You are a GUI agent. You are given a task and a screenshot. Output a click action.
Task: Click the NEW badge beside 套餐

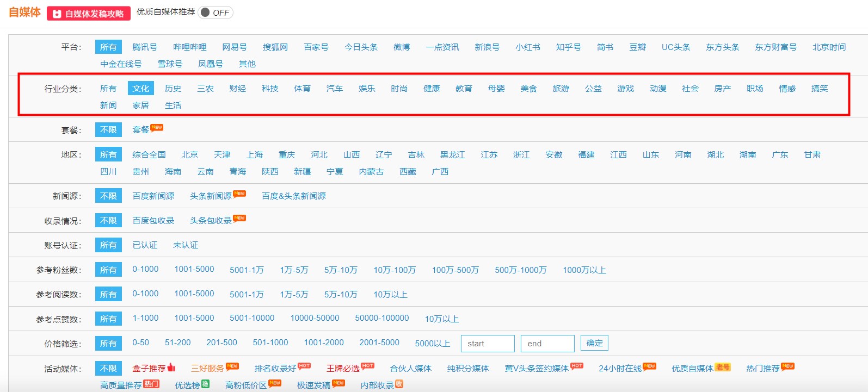pyautogui.click(x=157, y=128)
